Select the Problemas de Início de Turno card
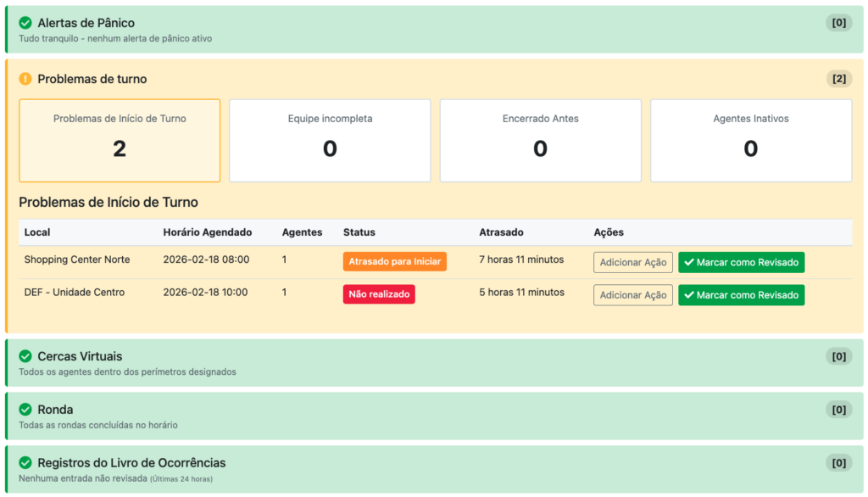This screenshot has width=868, height=497. (x=120, y=140)
